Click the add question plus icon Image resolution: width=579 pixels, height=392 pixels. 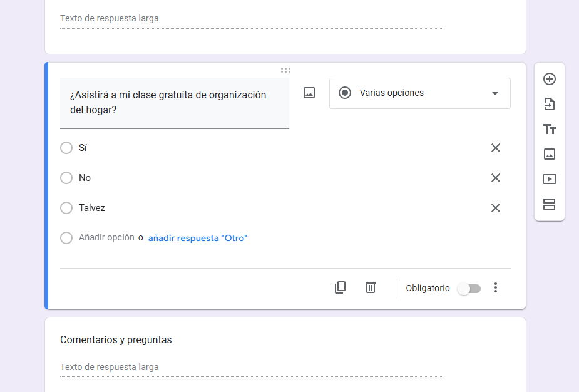pos(550,79)
